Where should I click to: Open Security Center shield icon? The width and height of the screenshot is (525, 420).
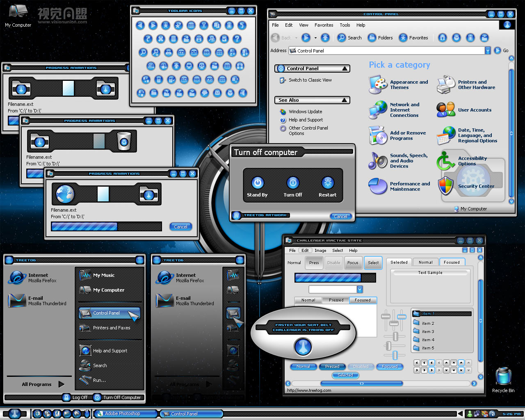[445, 186]
